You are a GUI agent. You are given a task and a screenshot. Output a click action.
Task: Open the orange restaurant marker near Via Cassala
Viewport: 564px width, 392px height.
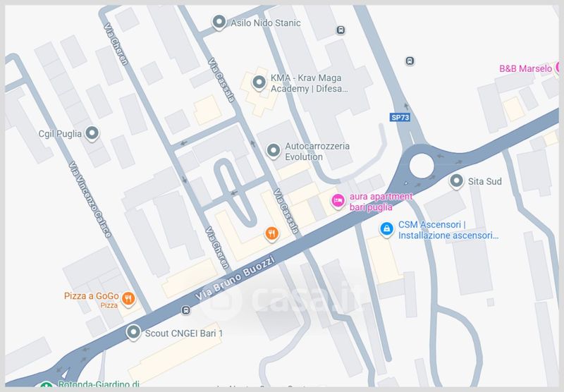(x=272, y=234)
